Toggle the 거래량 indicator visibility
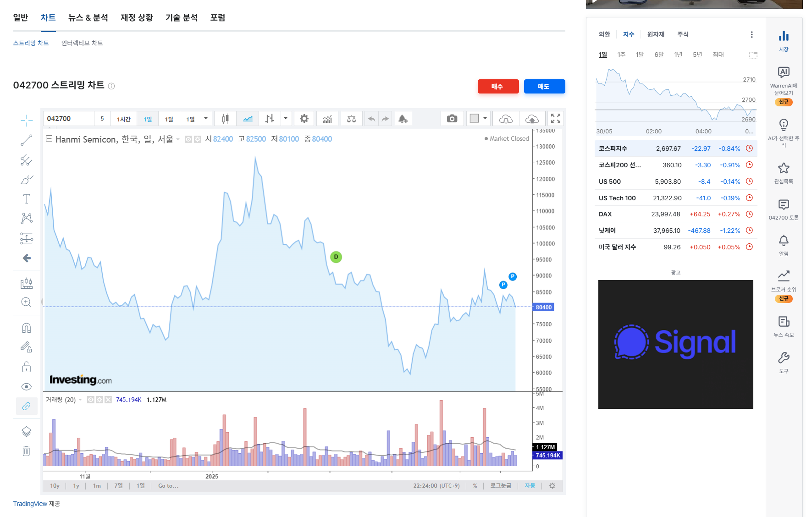Viewport: 812px width, 517px height. click(90, 399)
